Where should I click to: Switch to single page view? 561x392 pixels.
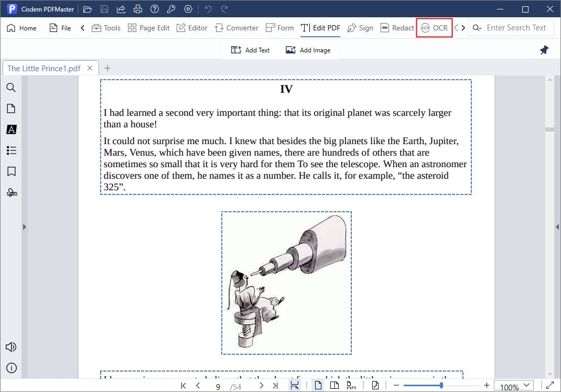click(318, 386)
